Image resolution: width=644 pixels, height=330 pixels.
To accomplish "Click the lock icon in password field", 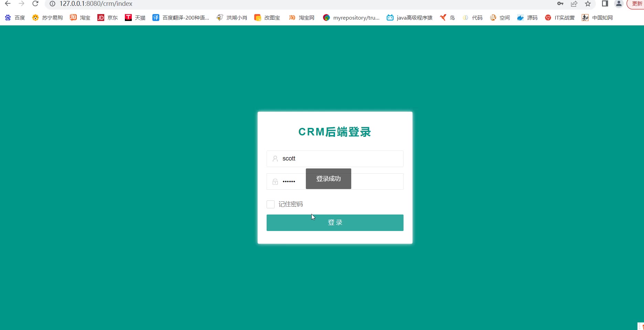I will pyautogui.click(x=275, y=181).
